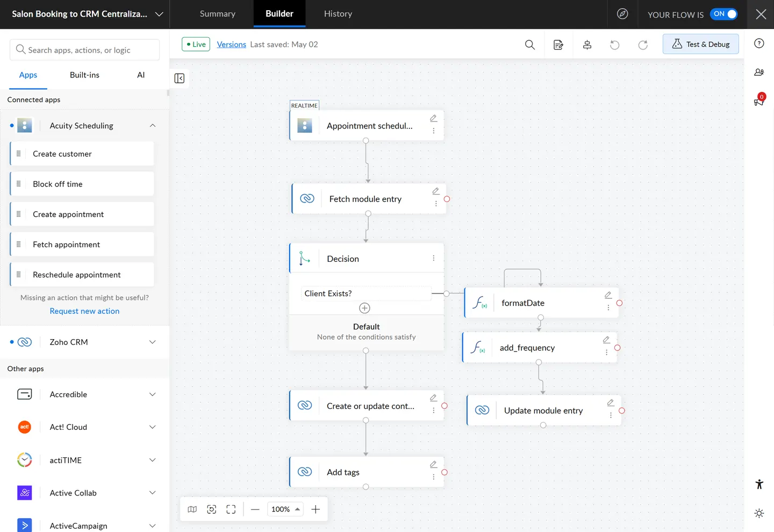Toggle the canvas minimap icon
The height and width of the screenshot is (532, 774).
point(192,509)
